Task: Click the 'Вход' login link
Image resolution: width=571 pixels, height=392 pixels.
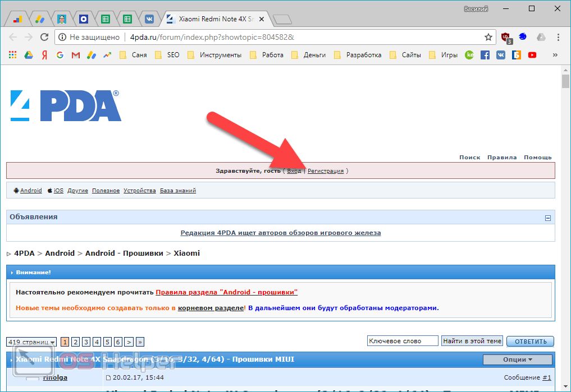Action: click(x=294, y=171)
